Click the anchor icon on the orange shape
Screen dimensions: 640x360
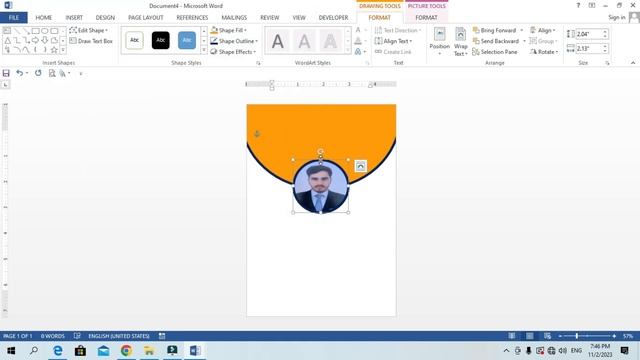(x=257, y=133)
